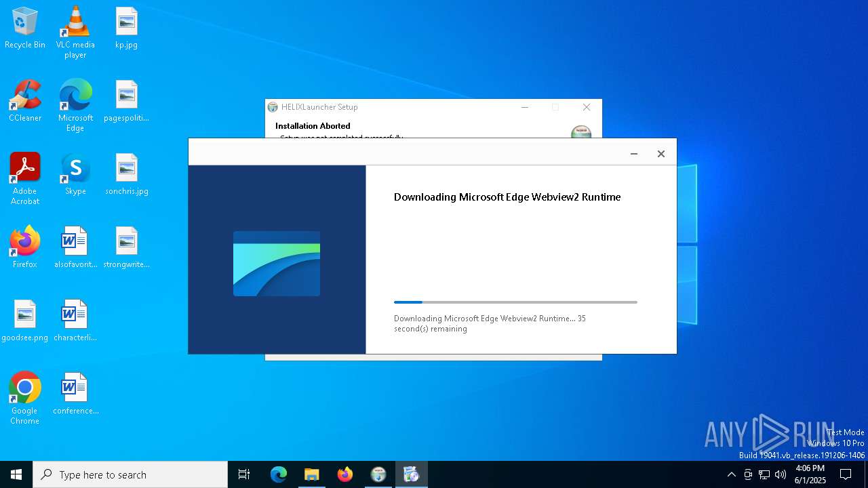Image resolution: width=868 pixels, height=488 pixels.
Task: Click the Downloading Microsoft Edge Webview2 Runtime heading
Action: click(x=507, y=197)
